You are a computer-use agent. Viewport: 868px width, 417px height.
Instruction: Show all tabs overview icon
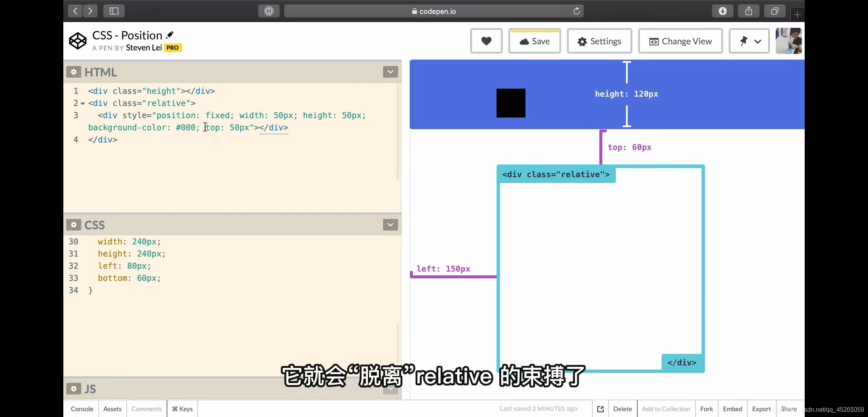coord(775,11)
